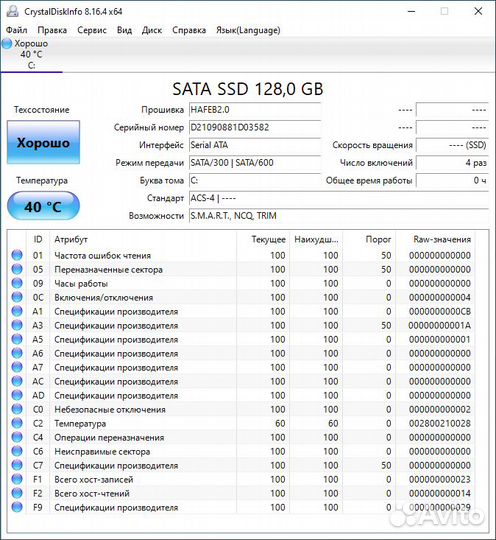Select the Операции переназначения row

[x=241, y=437]
